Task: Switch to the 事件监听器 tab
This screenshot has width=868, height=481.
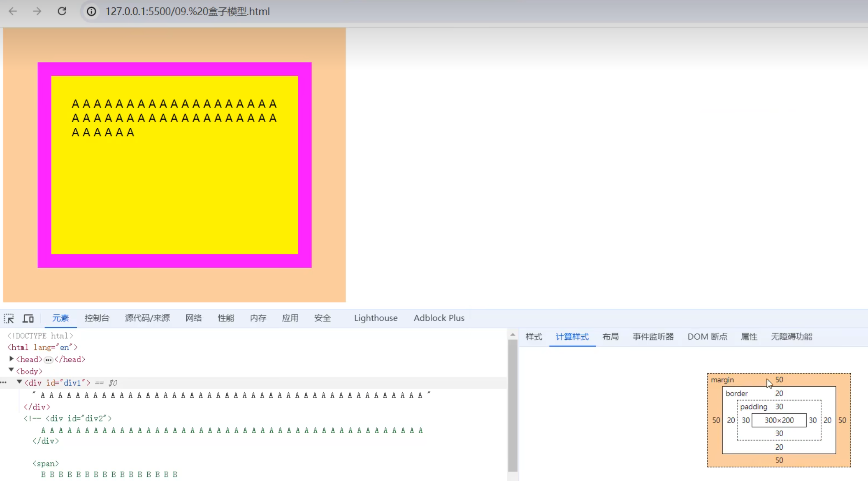Action: point(653,336)
